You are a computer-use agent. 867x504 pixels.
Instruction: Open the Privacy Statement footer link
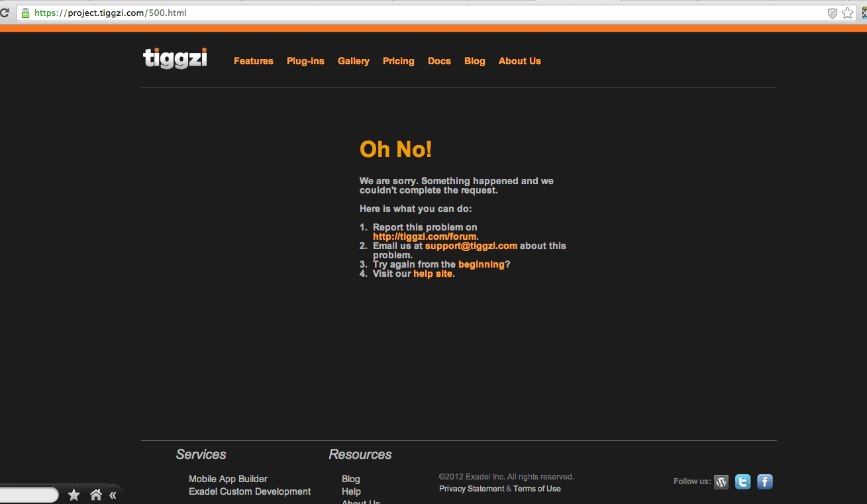(472, 489)
